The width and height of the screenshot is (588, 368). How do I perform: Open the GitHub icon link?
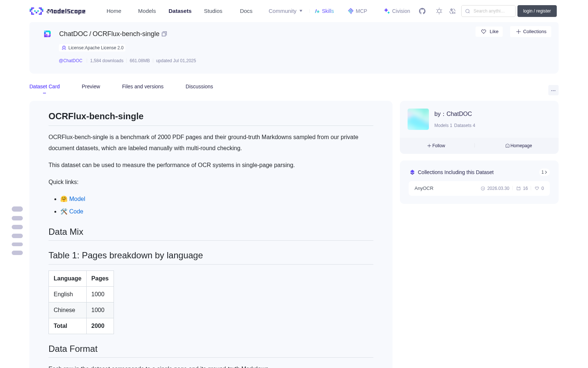[x=422, y=11]
